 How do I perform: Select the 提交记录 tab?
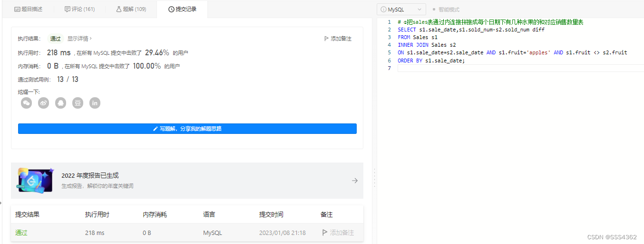[182, 9]
